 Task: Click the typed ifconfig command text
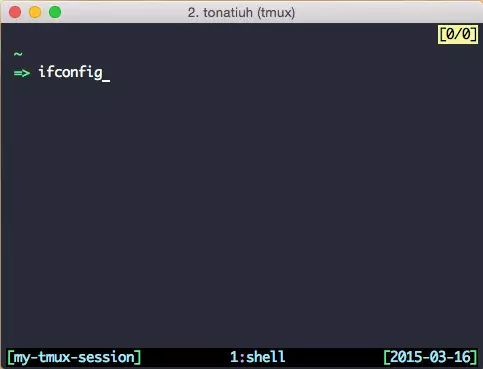click(x=70, y=72)
